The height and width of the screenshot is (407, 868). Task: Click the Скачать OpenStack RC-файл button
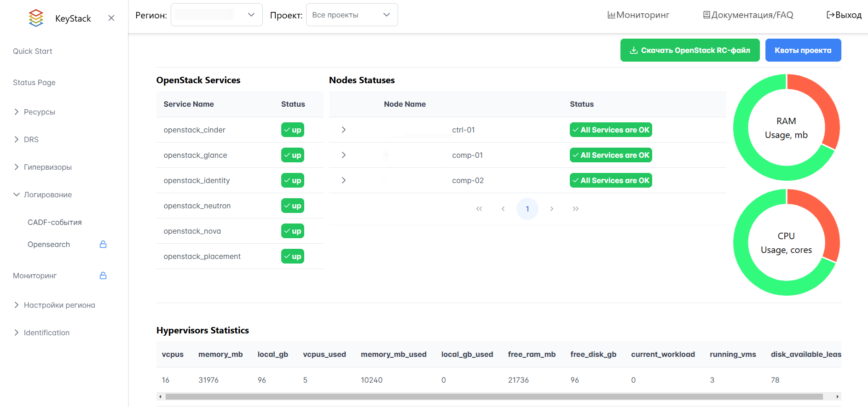tap(689, 50)
